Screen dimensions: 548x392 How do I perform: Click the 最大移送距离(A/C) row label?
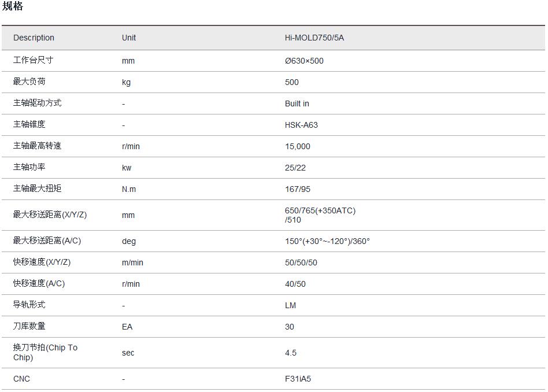47,241
